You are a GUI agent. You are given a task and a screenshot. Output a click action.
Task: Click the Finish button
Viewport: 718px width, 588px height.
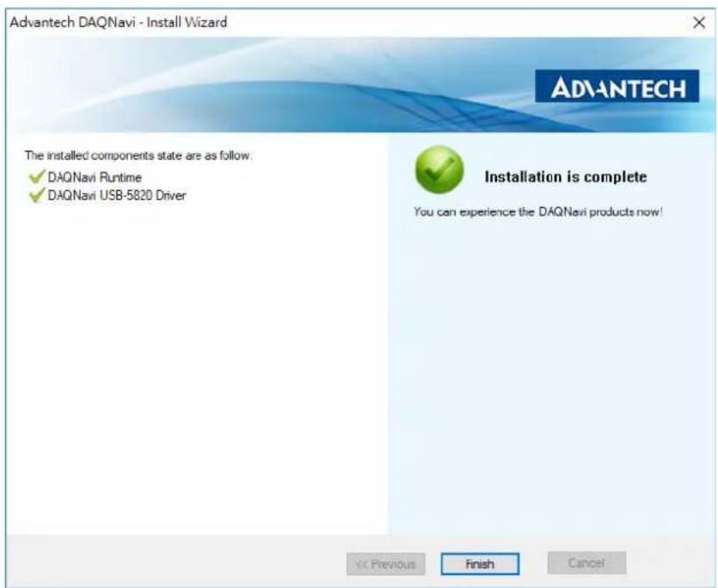480,564
